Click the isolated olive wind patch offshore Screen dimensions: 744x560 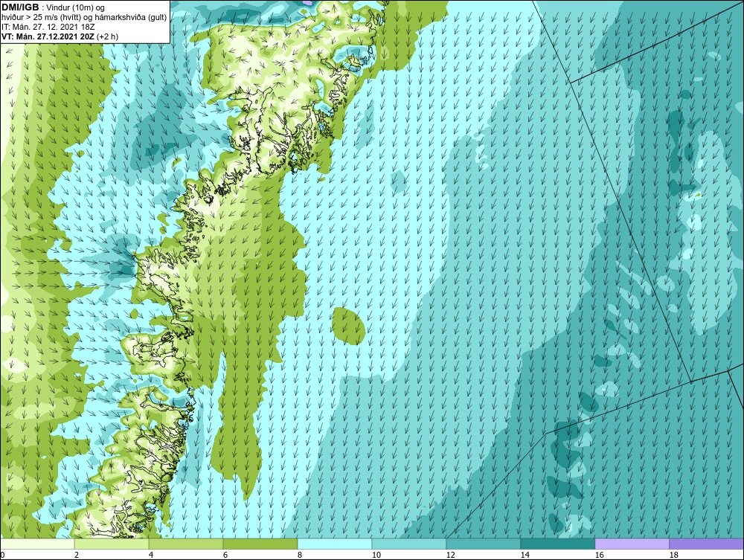coord(348,325)
